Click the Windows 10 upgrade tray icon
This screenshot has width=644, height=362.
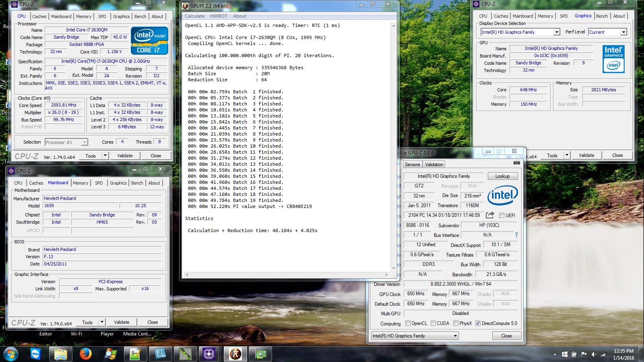564,354
